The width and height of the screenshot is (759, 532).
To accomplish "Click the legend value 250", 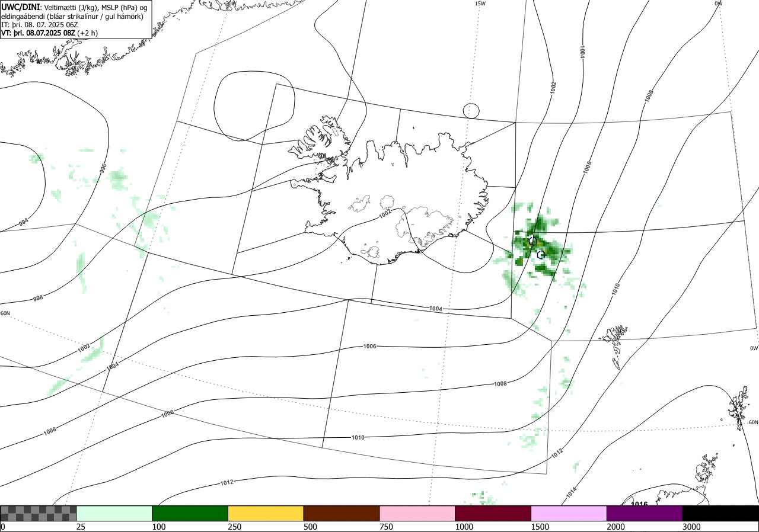I will pos(234,527).
